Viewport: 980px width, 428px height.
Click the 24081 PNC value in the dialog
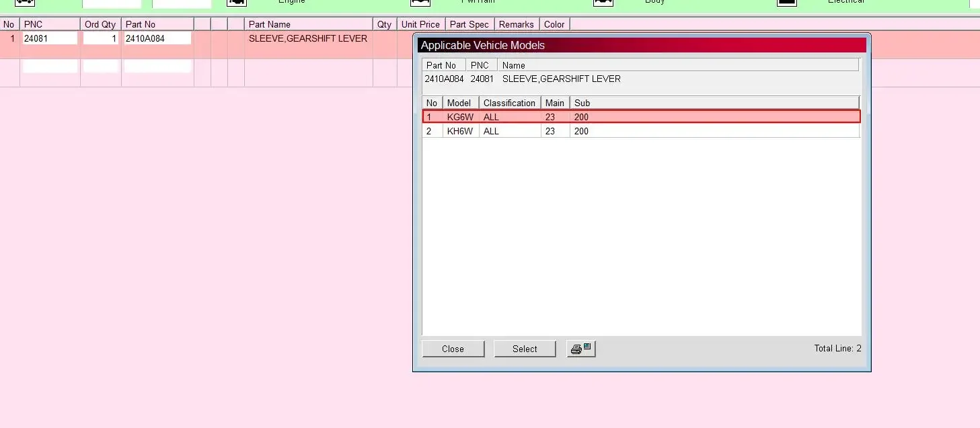click(482, 79)
